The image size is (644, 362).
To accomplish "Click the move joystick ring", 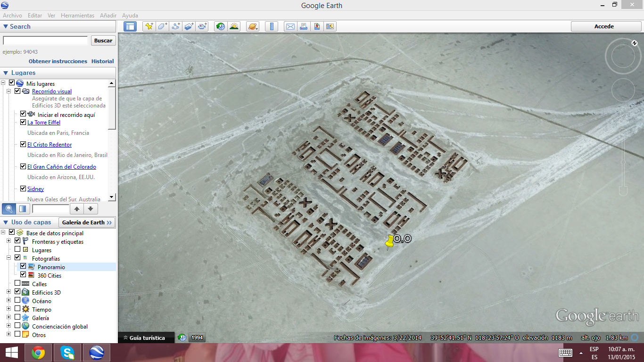I will tap(623, 90).
